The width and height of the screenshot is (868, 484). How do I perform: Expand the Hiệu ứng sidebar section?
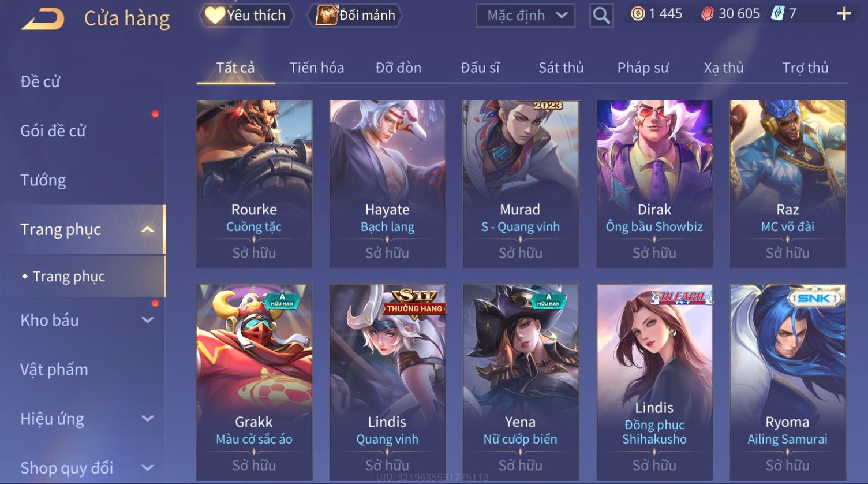[x=148, y=418]
